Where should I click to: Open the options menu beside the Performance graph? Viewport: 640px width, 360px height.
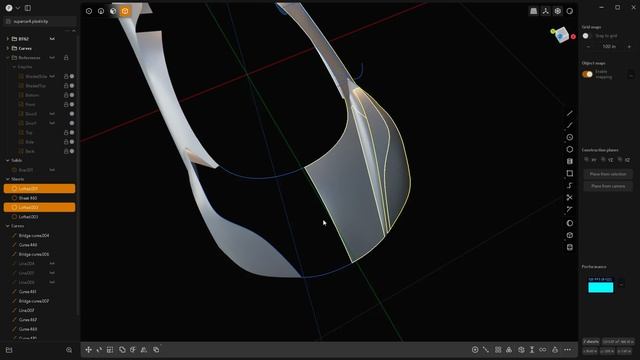tap(621, 284)
